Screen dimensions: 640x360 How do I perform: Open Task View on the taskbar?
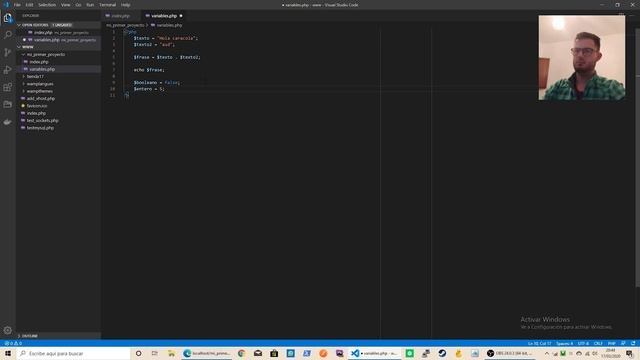coord(154,353)
